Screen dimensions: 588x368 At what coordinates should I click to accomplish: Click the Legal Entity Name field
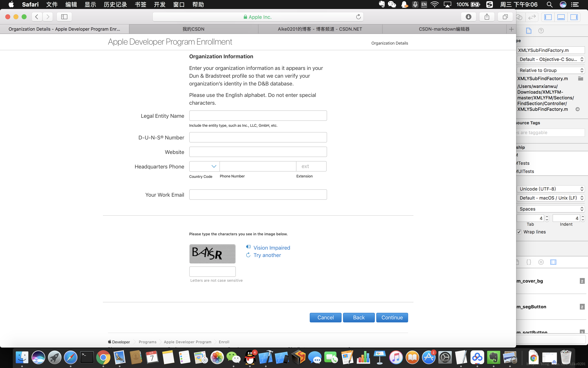[258, 116]
